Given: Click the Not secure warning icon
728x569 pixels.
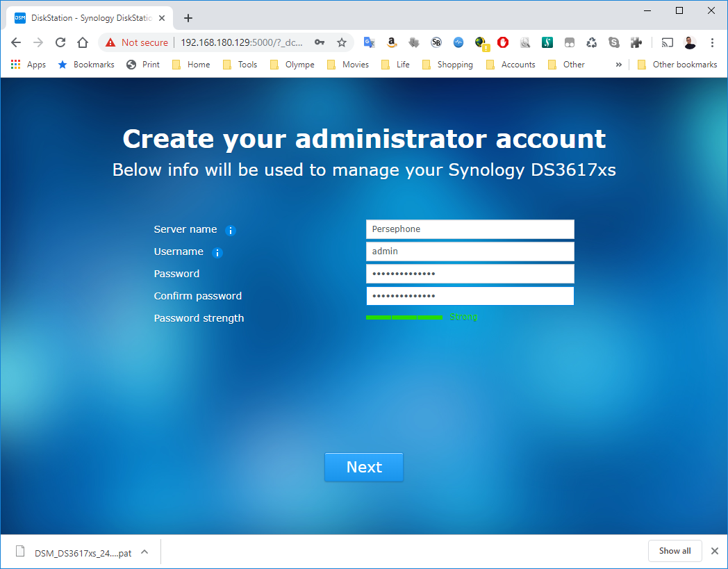Looking at the screenshot, I should 110,43.
